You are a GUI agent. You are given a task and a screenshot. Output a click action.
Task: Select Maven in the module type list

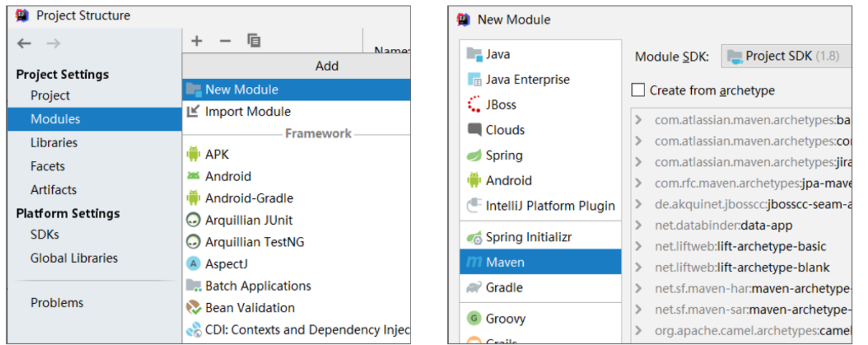tap(505, 262)
